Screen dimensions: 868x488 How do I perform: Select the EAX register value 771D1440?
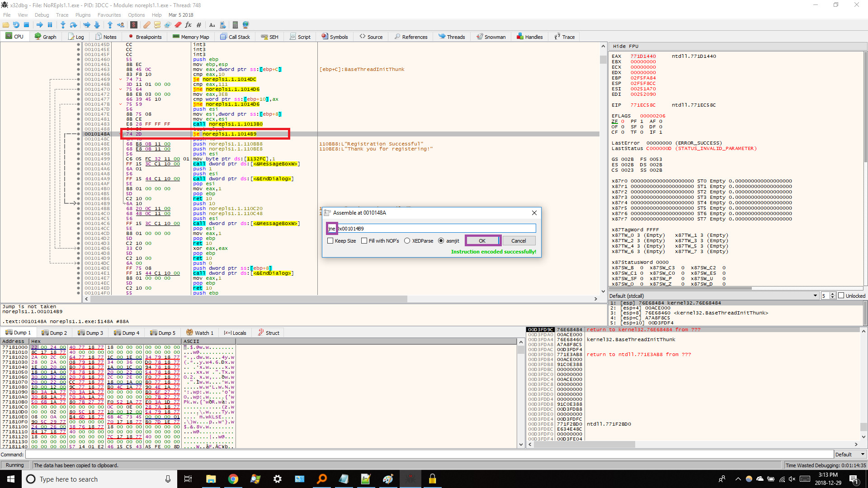[643, 56]
